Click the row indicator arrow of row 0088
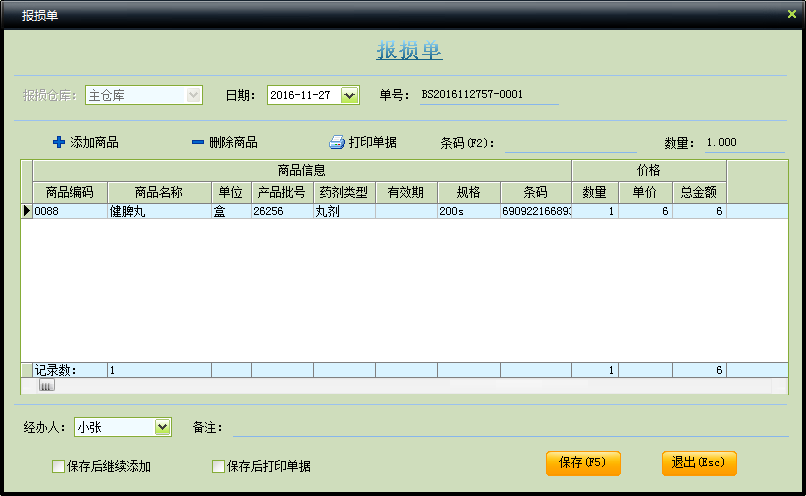The image size is (806, 496). pos(27,211)
